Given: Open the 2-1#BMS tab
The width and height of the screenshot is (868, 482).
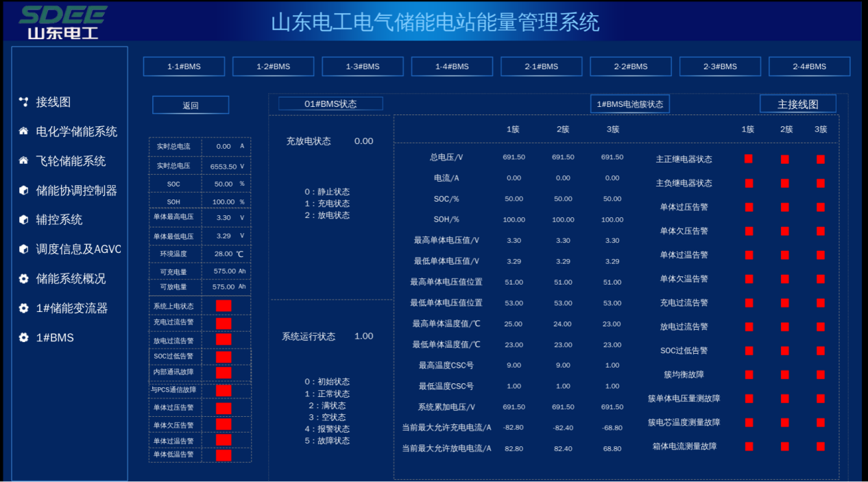Looking at the screenshot, I should [x=541, y=67].
